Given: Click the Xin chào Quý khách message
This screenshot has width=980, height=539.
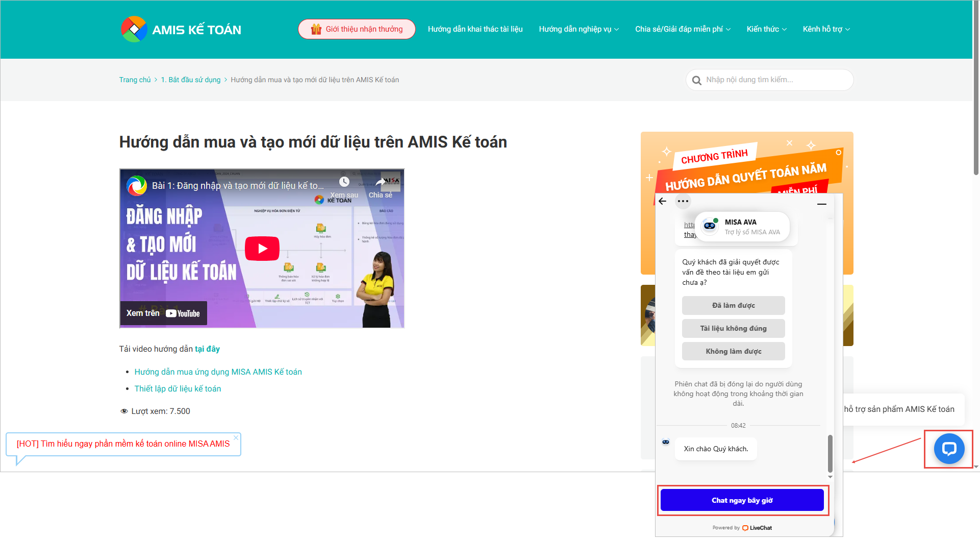Looking at the screenshot, I should click(716, 449).
